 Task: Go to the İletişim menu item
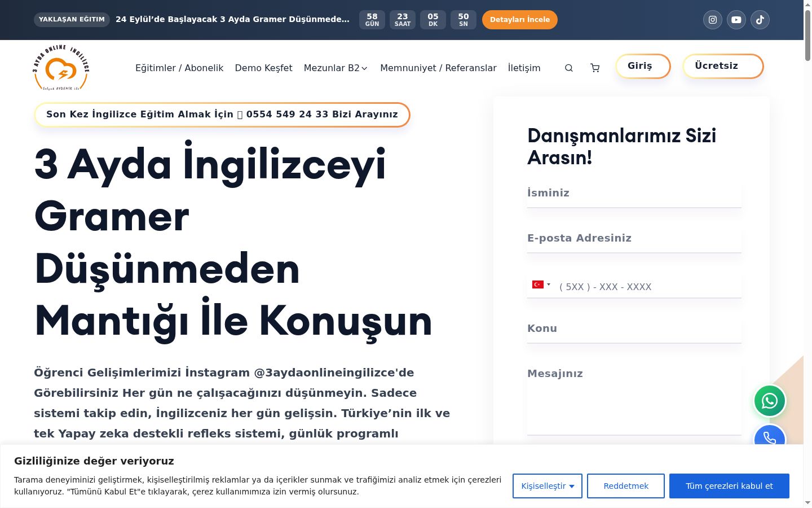tap(524, 68)
